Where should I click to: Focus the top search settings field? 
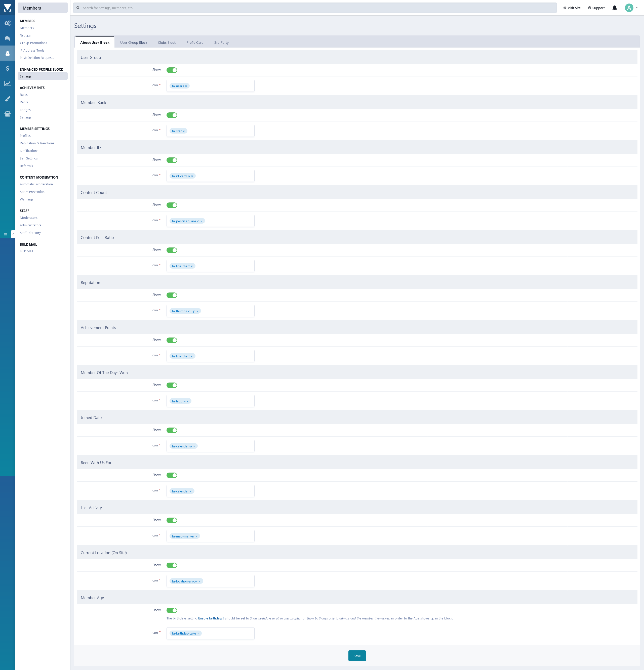pyautogui.click(x=315, y=8)
